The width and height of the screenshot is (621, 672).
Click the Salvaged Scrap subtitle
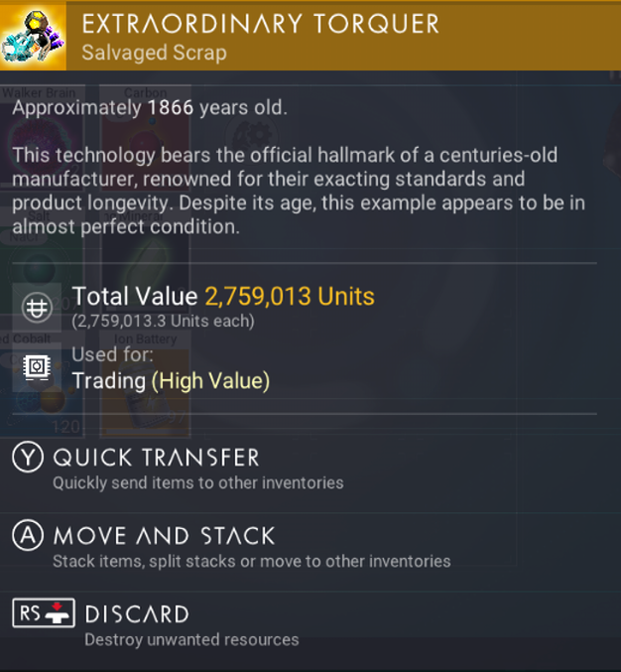pyautogui.click(x=154, y=53)
